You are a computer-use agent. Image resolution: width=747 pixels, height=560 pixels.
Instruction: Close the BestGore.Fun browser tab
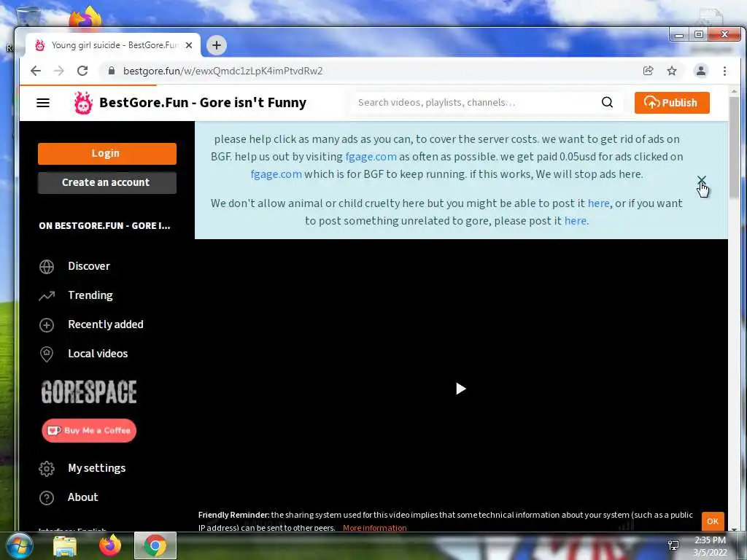(x=189, y=45)
